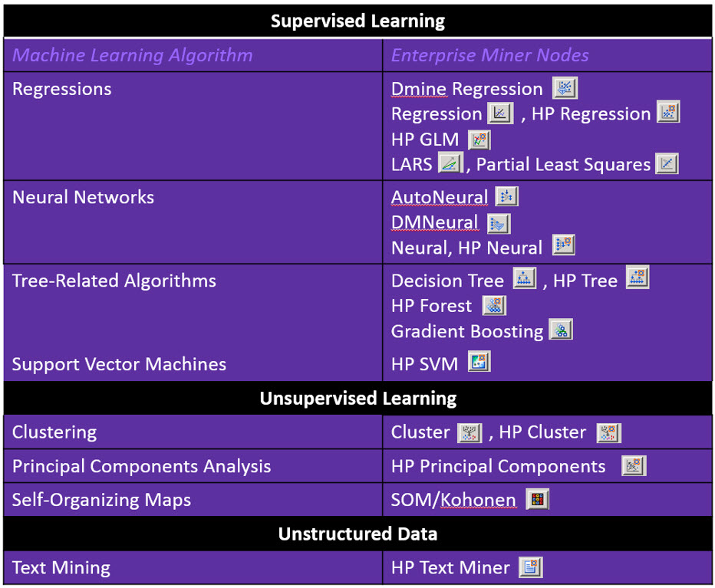Select the AutoNeural node icon
This screenshot has height=588, width=715.
click(506, 196)
